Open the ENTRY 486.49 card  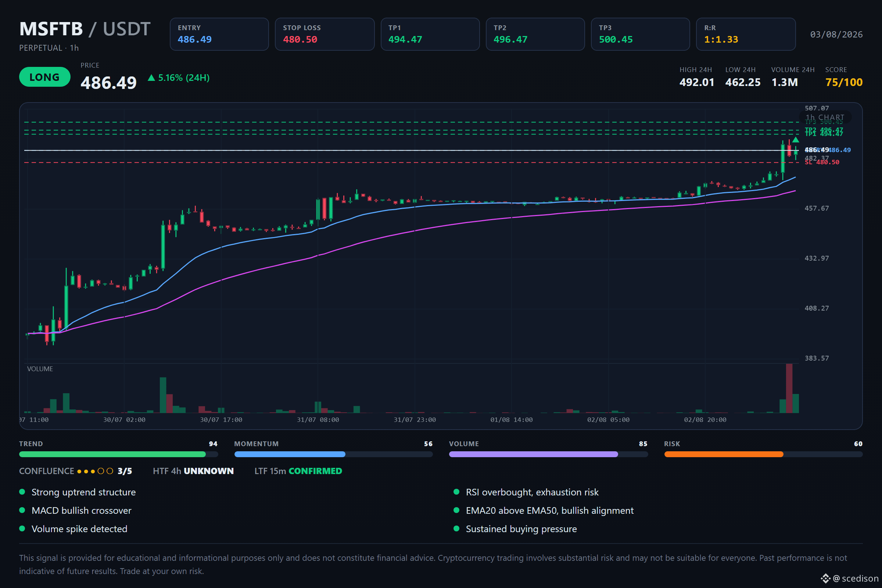click(x=219, y=34)
